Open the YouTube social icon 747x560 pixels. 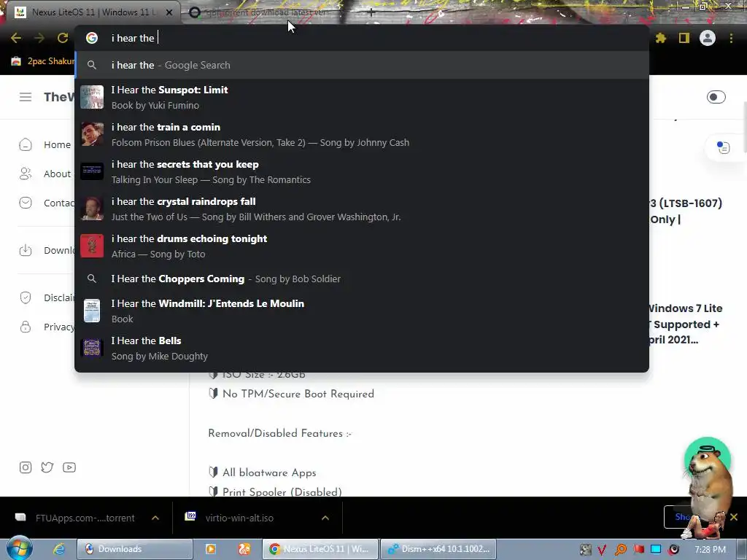[x=69, y=467]
